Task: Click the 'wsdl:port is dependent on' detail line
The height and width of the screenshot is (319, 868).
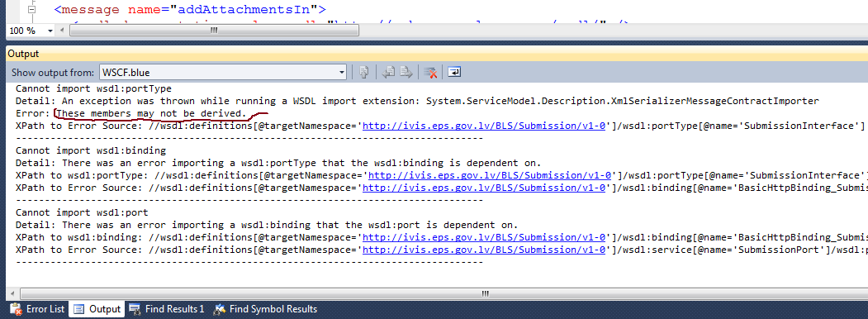Action: tap(267, 225)
